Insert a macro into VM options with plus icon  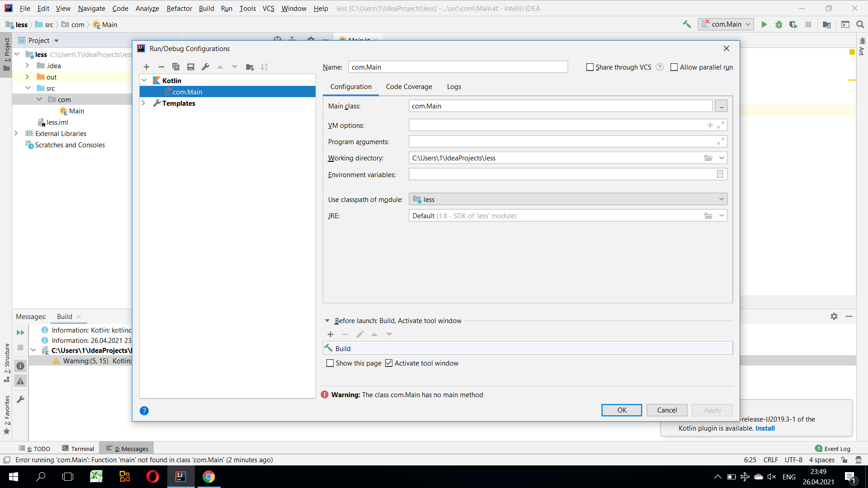(710, 125)
